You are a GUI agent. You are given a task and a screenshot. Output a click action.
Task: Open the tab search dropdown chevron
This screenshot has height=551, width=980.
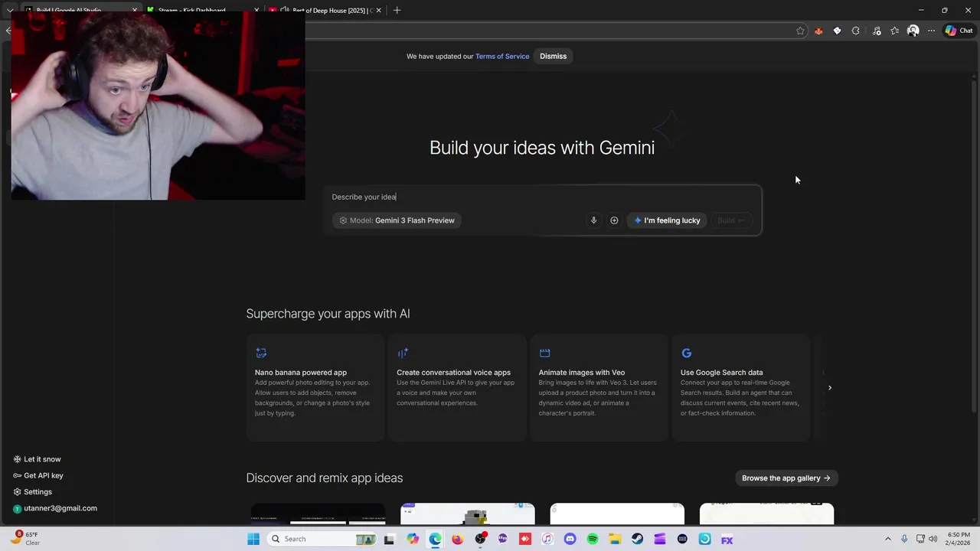(10, 11)
